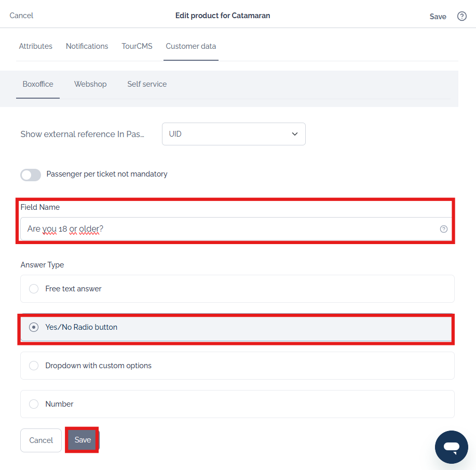Open the Self service sub-tab
This screenshot has width=476, height=470.
tap(147, 84)
